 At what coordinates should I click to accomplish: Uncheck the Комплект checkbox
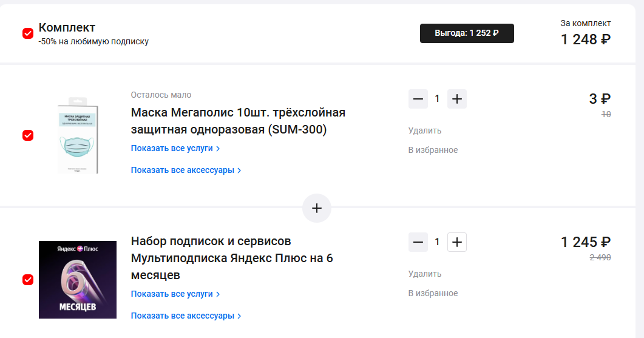[28, 33]
